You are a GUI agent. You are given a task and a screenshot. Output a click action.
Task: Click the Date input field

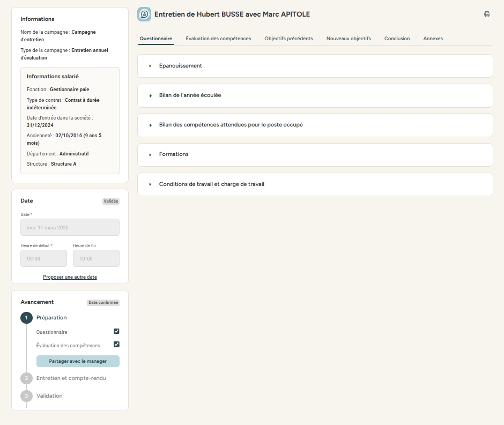point(70,227)
